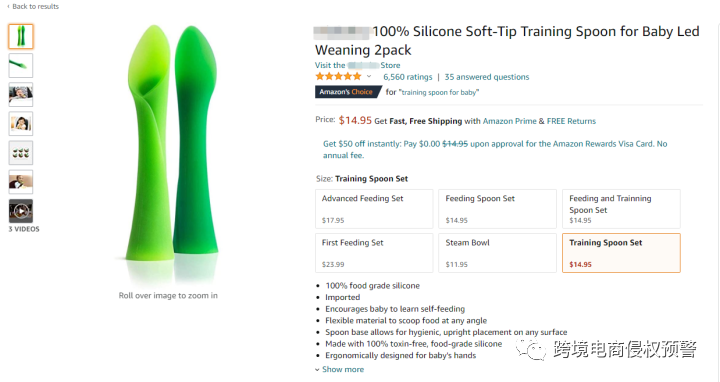Select the First Feeding Set option
Image resolution: width=720 pixels, height=382 pixels.
374,253
